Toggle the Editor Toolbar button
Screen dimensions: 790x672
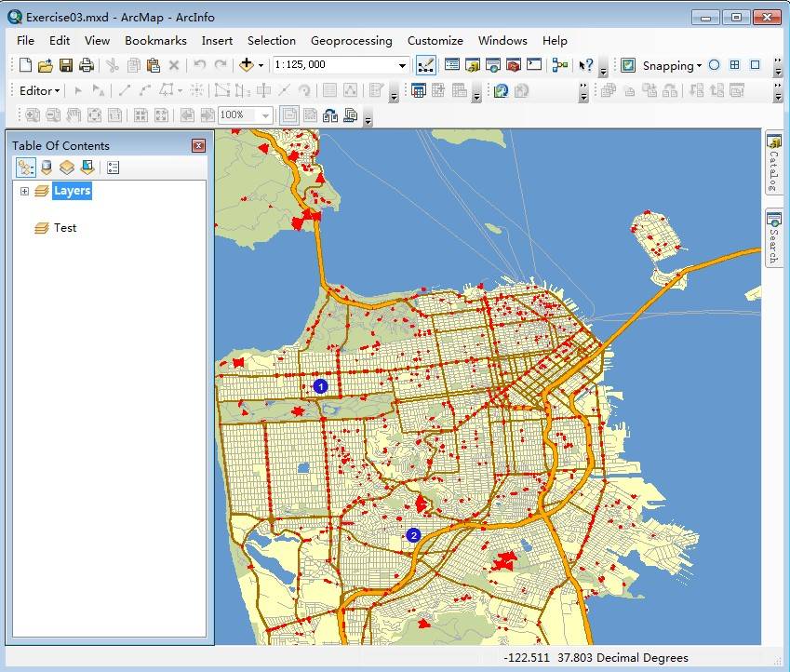[x=426, y=65]
